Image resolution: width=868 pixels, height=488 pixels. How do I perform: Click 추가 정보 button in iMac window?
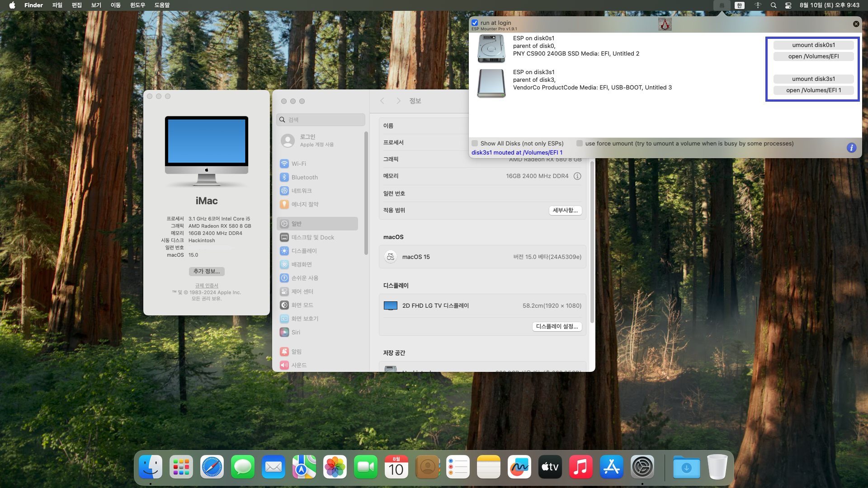[x=207, y=271]
